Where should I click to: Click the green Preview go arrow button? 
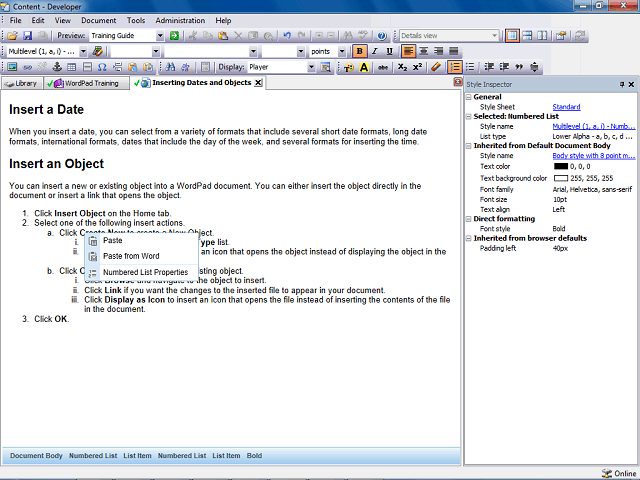pyautogui.click(x=174, y=36)
